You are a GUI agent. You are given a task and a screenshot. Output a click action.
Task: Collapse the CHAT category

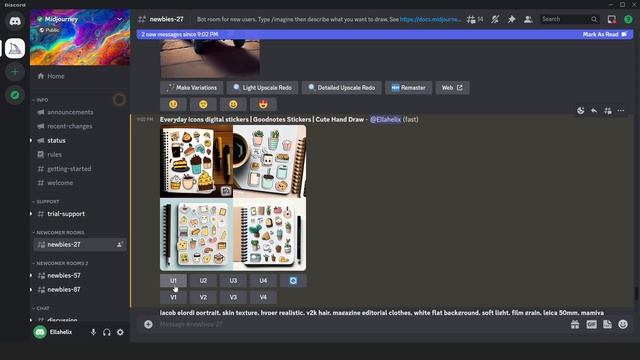pyautogui.click(x=41, y=308)
